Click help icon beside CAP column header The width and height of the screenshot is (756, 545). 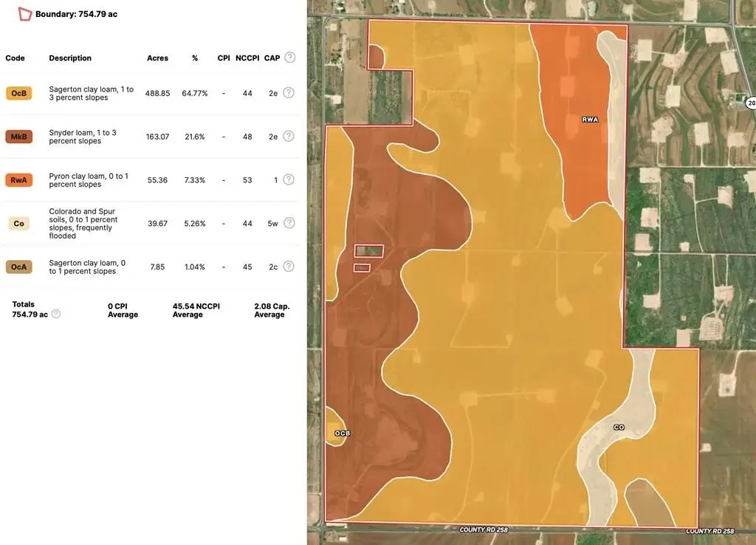coord(289,58)
